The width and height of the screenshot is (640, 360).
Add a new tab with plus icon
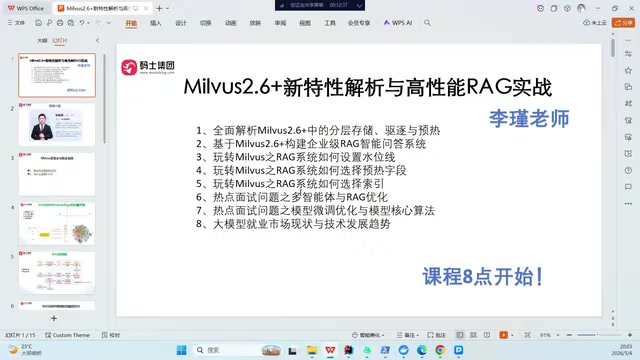(159, 8)
